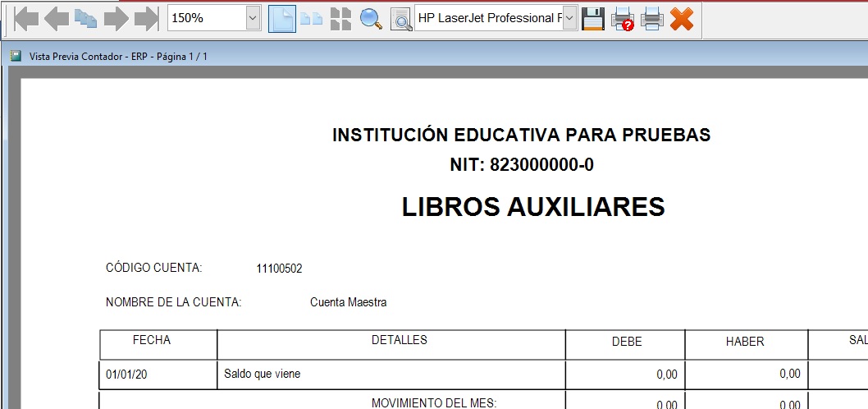Click the page search preview icon

[x=400, y=18]
